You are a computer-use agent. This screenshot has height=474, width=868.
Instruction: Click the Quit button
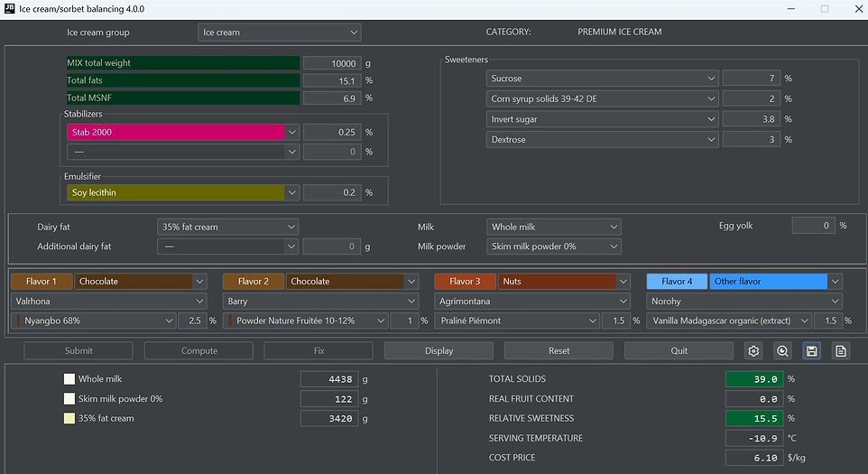[679, 351]
